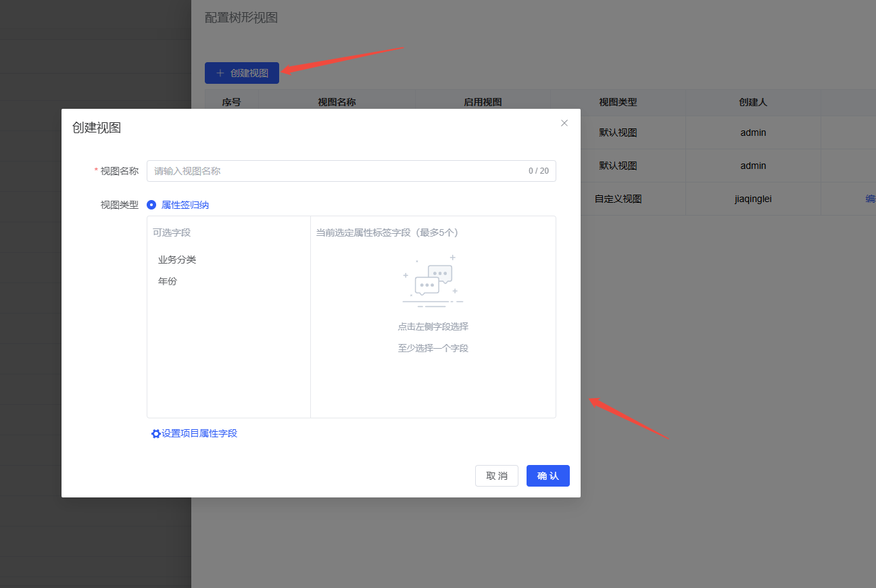Open the 设置项目属性字段 link text

point(199,433)
